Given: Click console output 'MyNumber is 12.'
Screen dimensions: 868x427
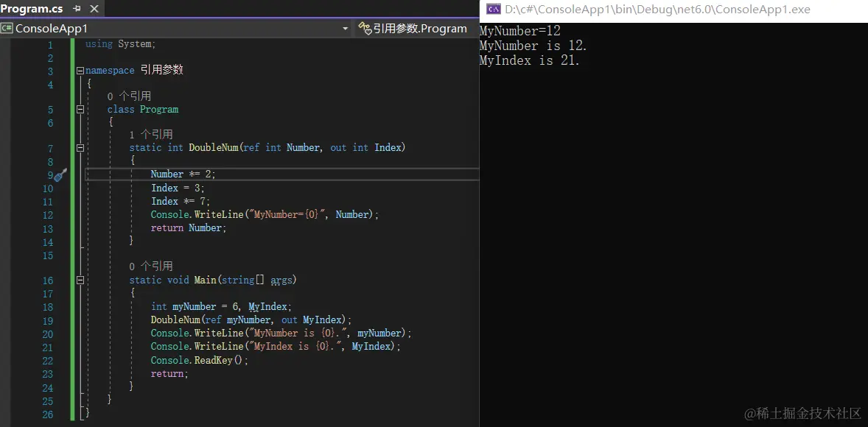Looking at the screenshot, I should tap(533, 46).
